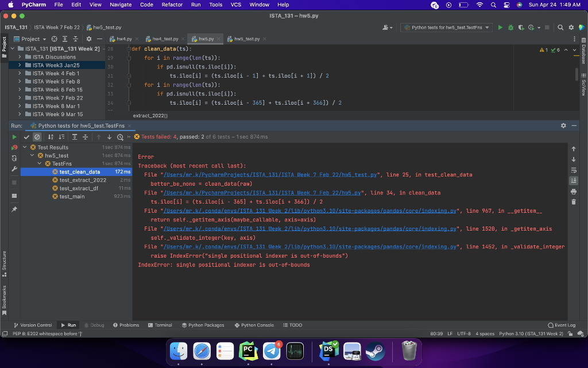Open the Refactor menu
The height and width of the screenshot is (368, 588).
click(172, 5)
